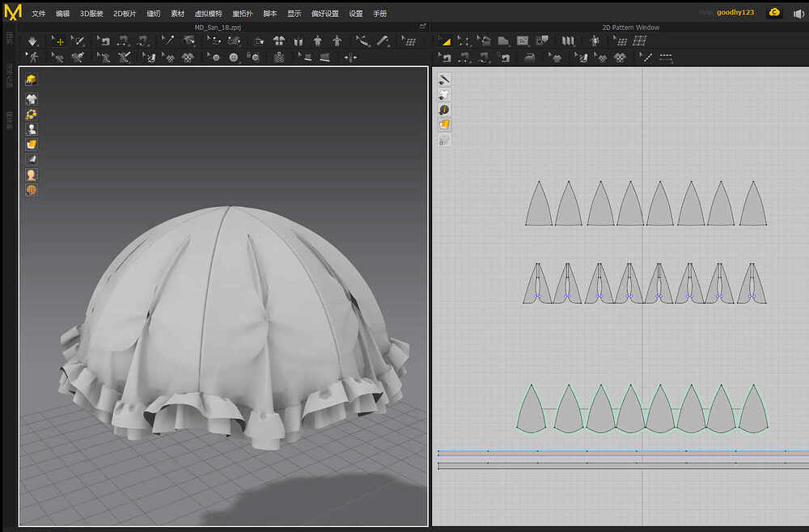Viewport: 809px width, 532px height.
Task: Select the first pattern piece in top row
Action: coord(539,209)
